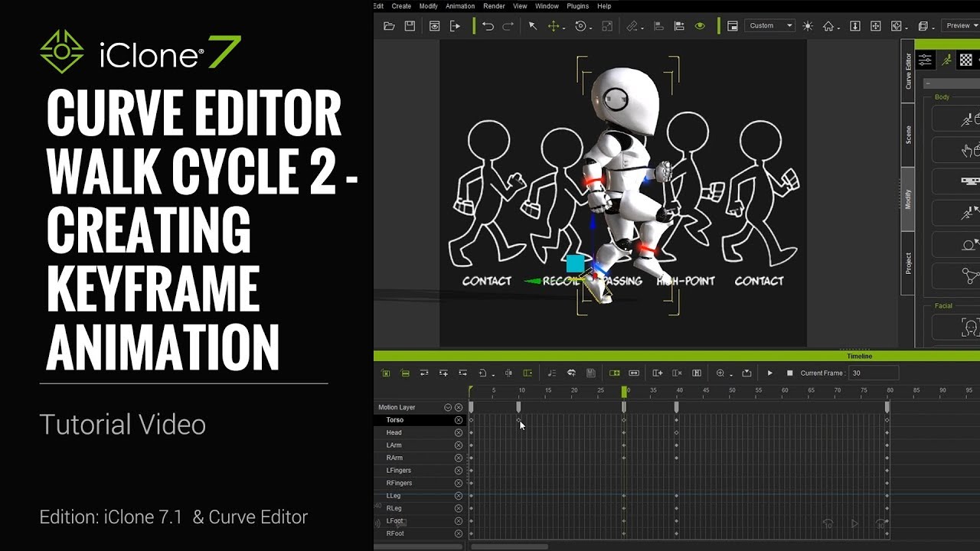Click the export icon in toolbar
The width and height of the screenshot is (980, 551).
[455, 26]
